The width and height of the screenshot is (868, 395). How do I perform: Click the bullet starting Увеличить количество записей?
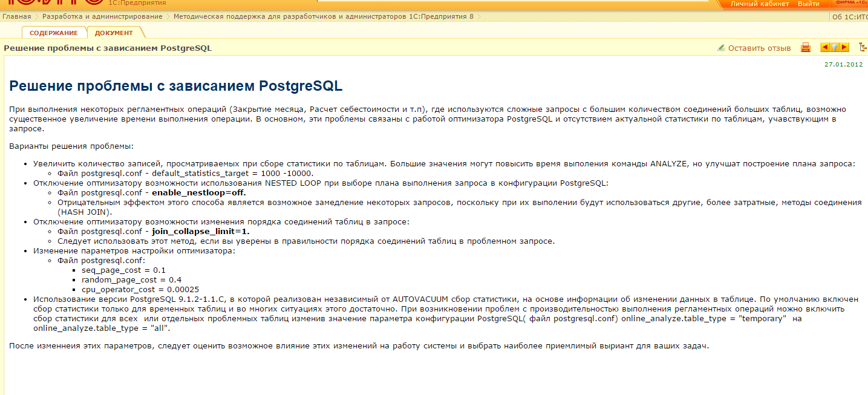445,163
